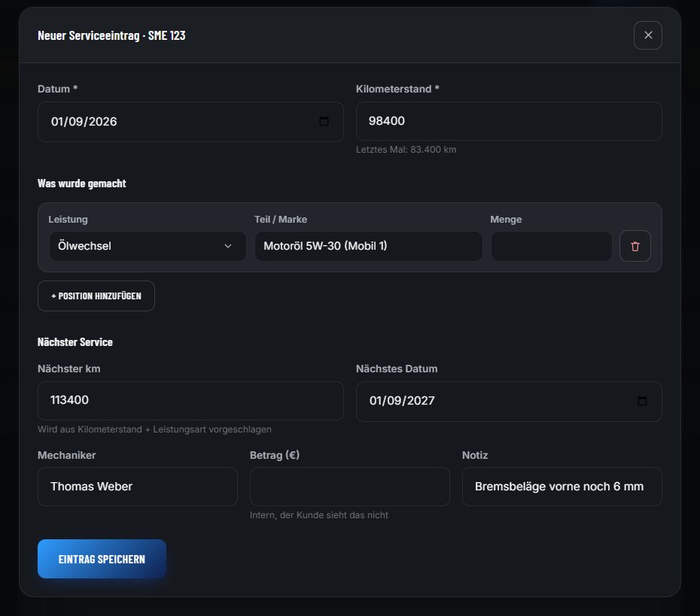700x616 pixels.
Task: Click the empty Betrag (€) field
Action: click(349, 487)
